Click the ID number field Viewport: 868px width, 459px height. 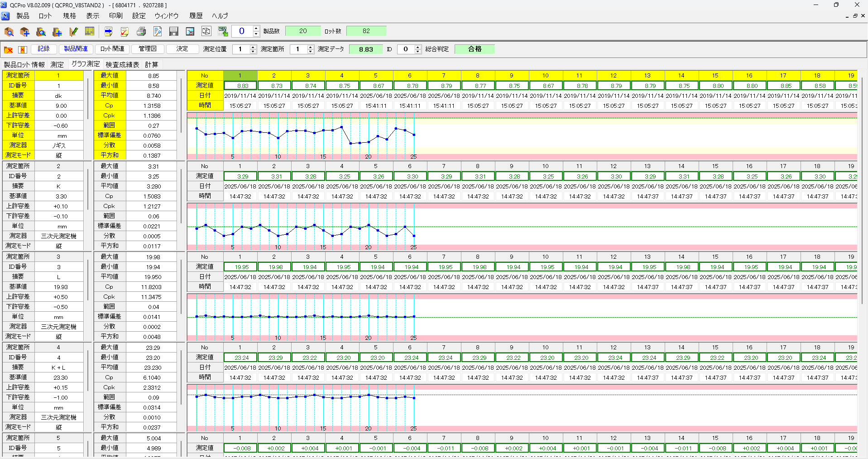[x=406, y=49]
